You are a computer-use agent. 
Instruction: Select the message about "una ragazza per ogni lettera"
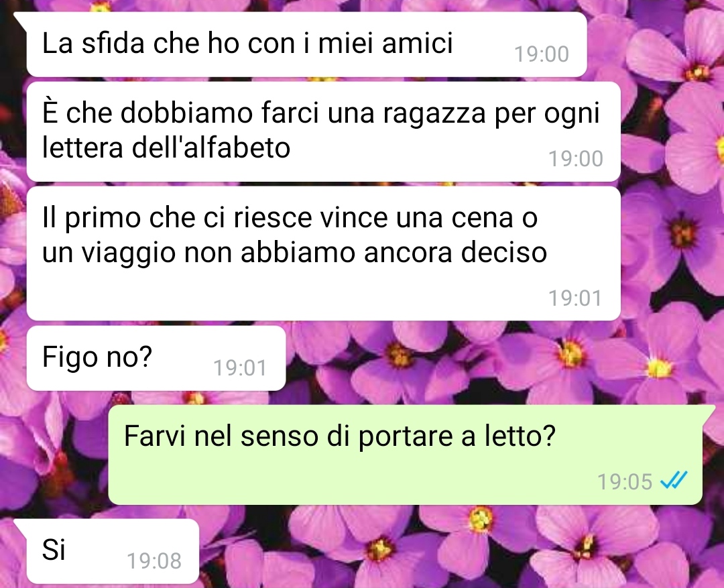[x=323, y=131]
